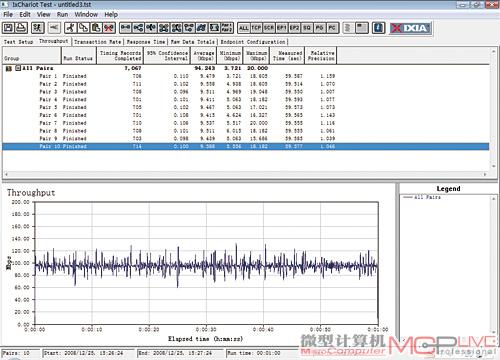Click the Delete scissors icon
The image size is (500, 360).
pyautogui.click(x=109, y=28)
